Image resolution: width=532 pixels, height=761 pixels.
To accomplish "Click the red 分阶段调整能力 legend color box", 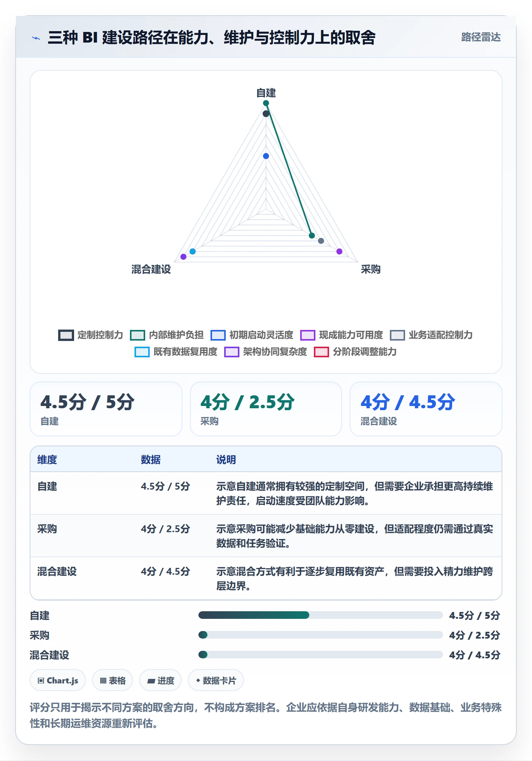I will [321, 352].
